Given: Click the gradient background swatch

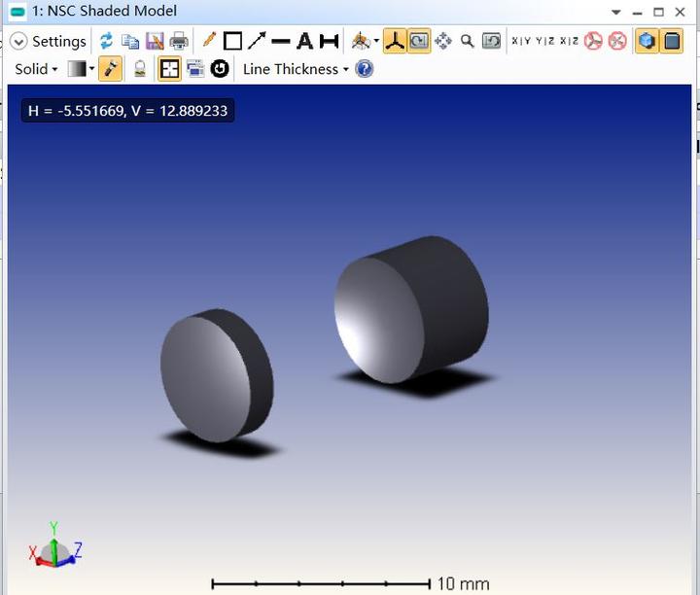Looking at the screenshot, I should coord(77,69).
